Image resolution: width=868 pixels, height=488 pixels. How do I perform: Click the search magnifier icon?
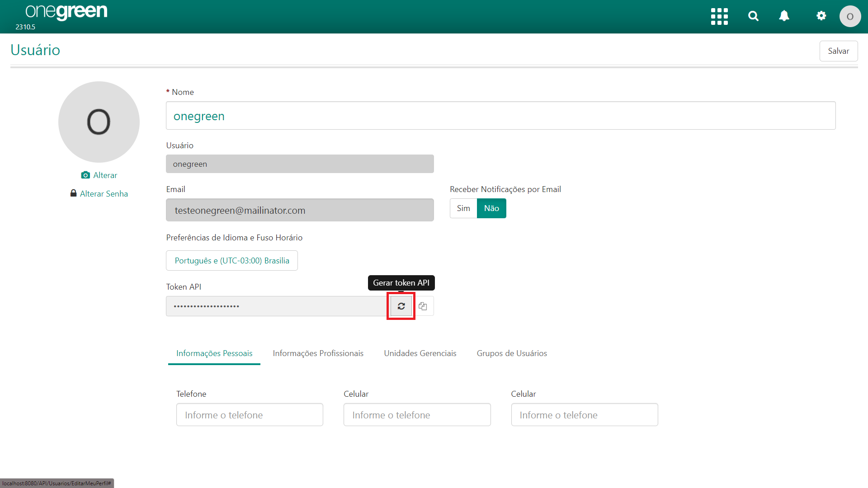[753, 16]
